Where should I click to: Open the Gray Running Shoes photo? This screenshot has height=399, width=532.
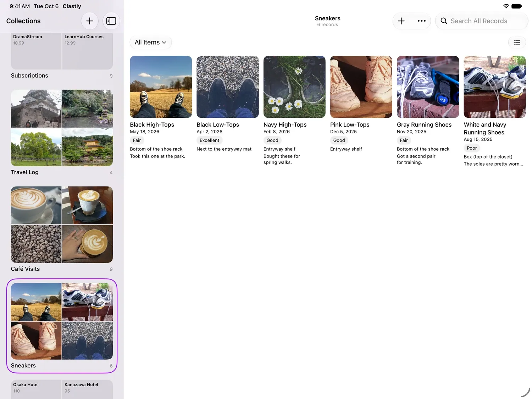428,87
